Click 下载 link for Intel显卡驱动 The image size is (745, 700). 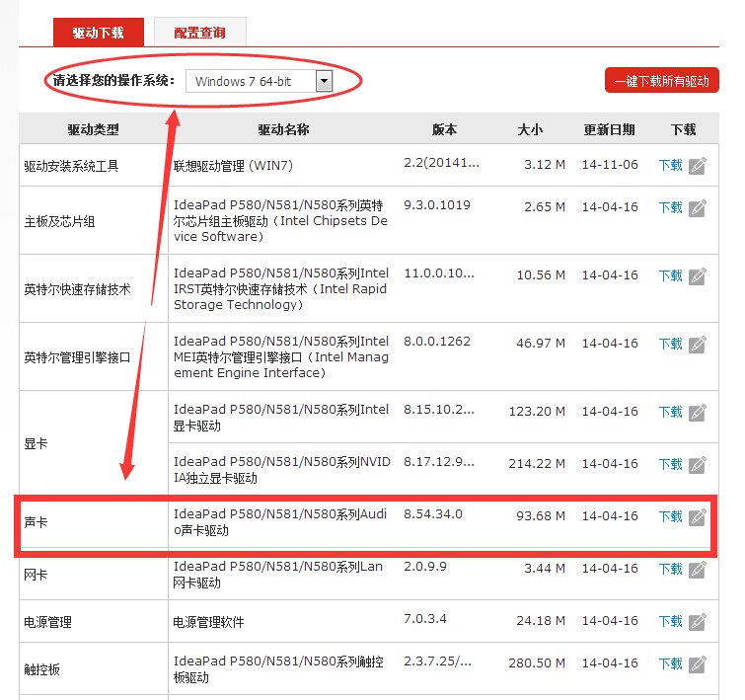tap(670, 412)
